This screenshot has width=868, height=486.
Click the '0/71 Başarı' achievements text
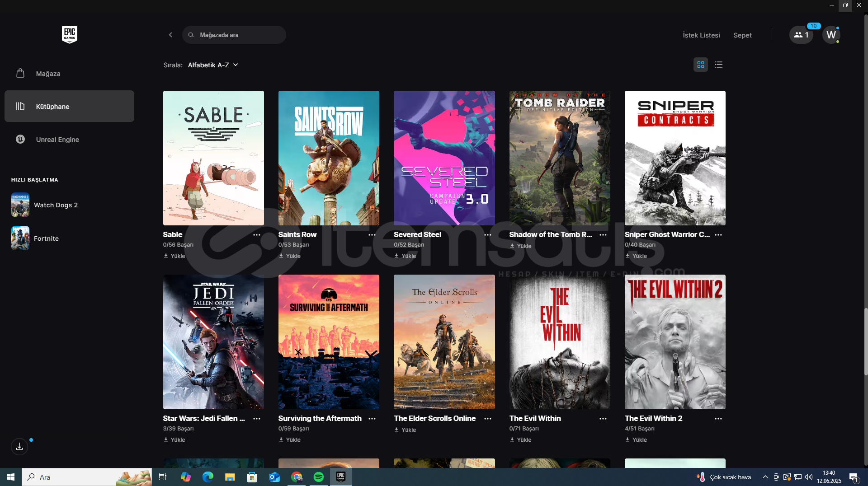[524, 429]
